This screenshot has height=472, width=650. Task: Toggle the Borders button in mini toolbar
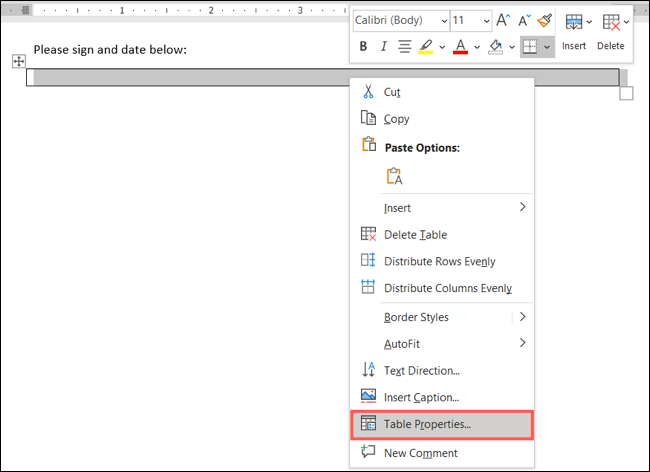click(x=529, y=47)
